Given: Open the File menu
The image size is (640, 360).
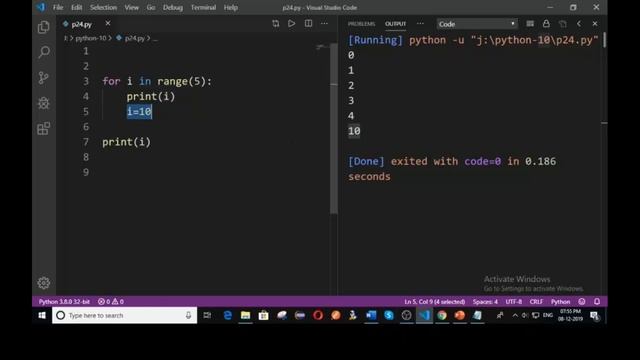Looking at the screenshot, I should pyautogui.click(x=58, y=7).
